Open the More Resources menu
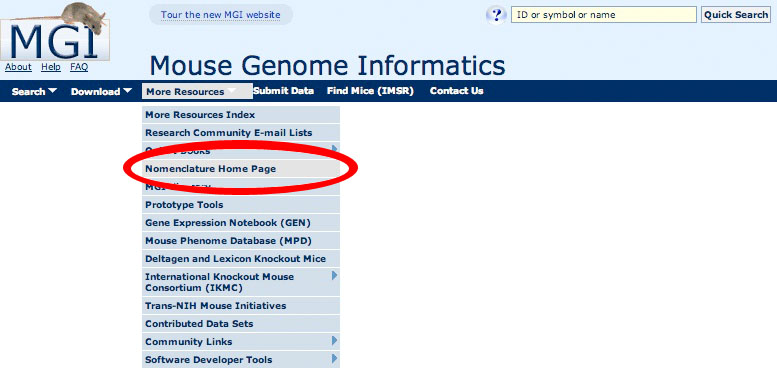 click(197, 92)
